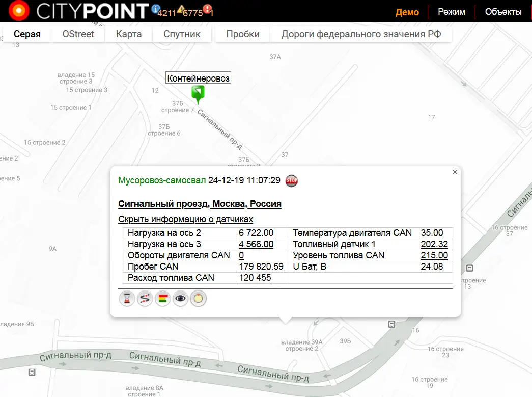
Task: Click the green vehicle marker on map
Action: (x=198, y=94)
